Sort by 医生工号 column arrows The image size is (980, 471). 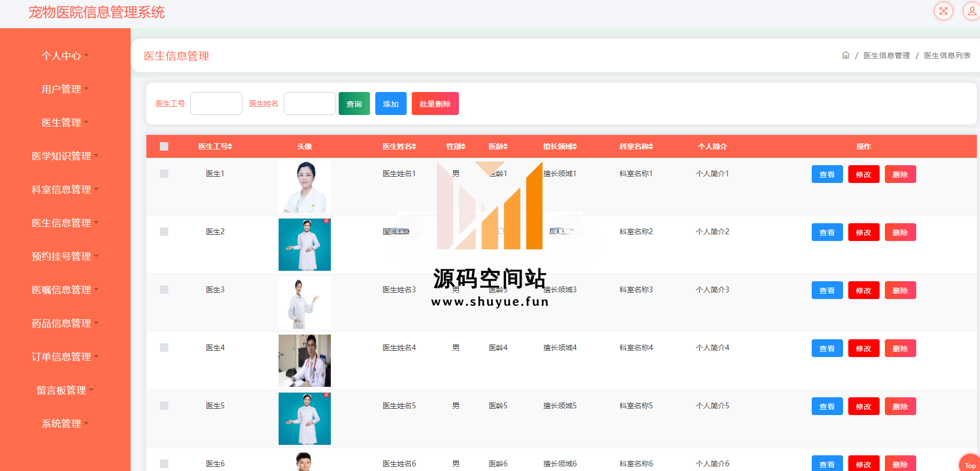pos(229,146)
